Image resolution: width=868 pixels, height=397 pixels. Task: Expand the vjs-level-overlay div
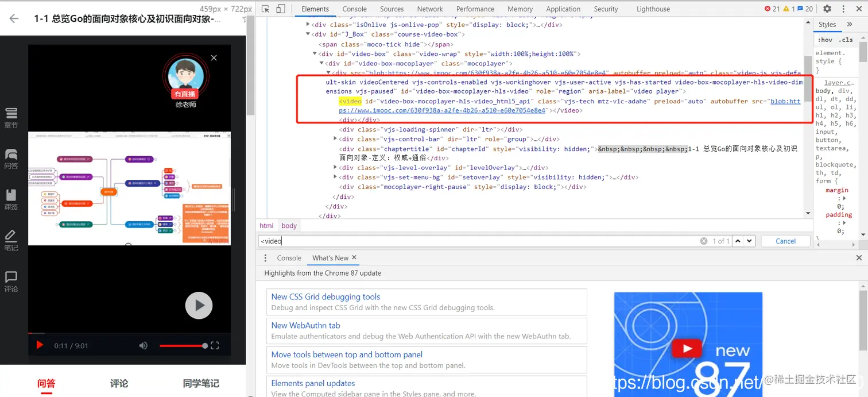pyautogui.click(x=336, y=168)
